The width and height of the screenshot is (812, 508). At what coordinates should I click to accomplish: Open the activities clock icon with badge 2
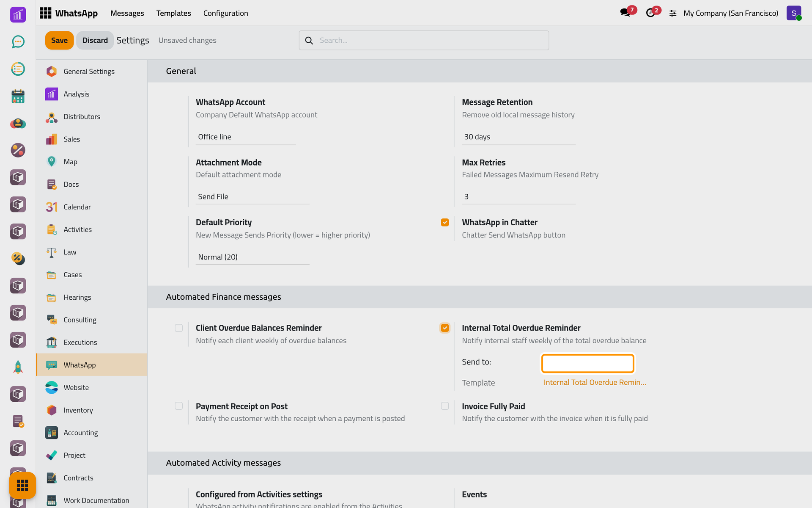[x=650, y=13]
